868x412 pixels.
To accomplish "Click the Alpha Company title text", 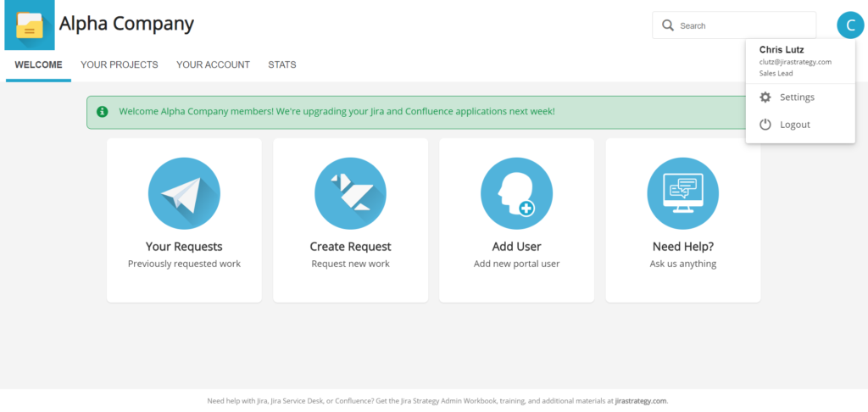I will (x=127, y=24).
